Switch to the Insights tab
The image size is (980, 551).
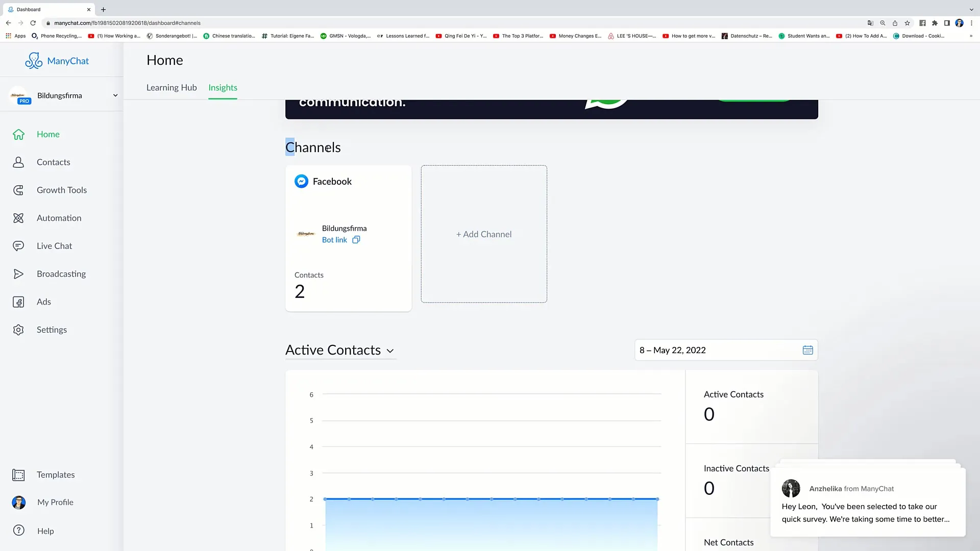pos(223,87)
